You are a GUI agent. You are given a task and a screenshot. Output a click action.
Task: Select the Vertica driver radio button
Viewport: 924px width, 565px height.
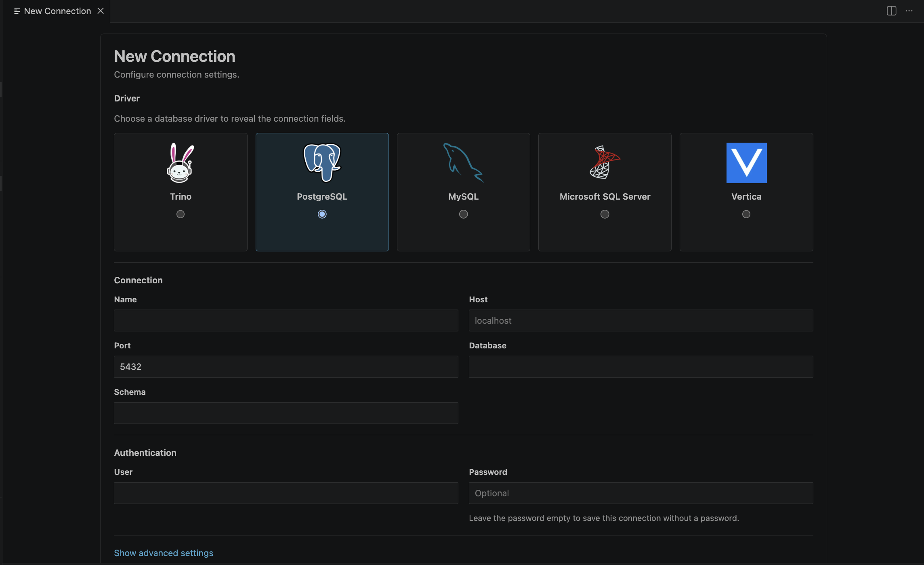[x=745, y=214]
